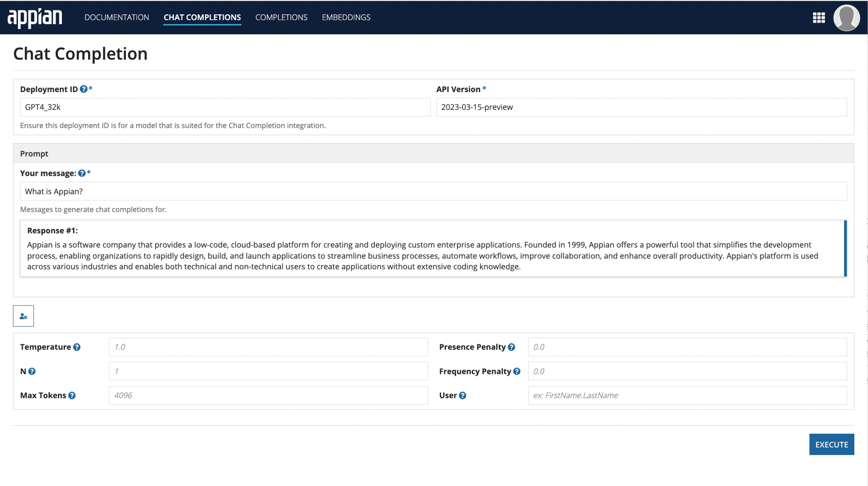The height and width of the screenshot is (486, 868).
Task: Click the Deployment ID input field
Action: click(225, 107)
